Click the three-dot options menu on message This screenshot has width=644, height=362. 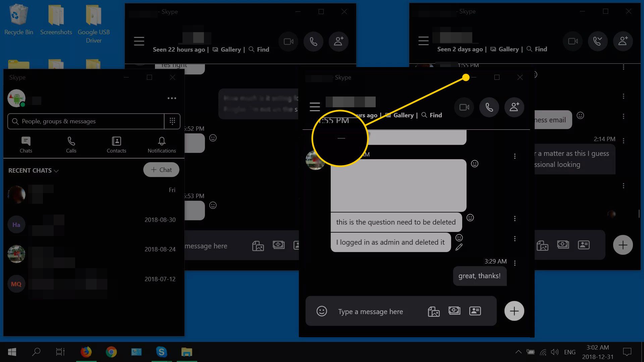[514, 219]
